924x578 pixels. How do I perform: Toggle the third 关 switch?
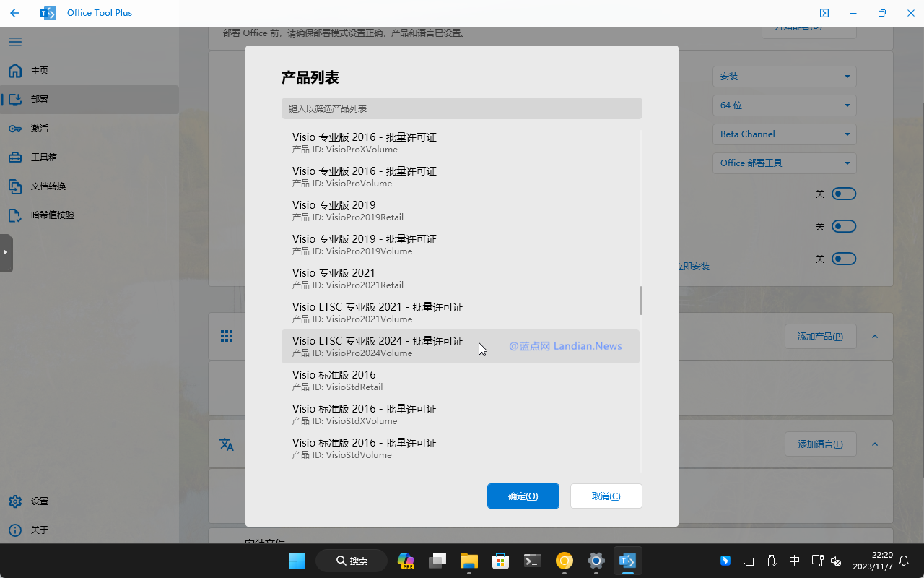tap(843, 259)
